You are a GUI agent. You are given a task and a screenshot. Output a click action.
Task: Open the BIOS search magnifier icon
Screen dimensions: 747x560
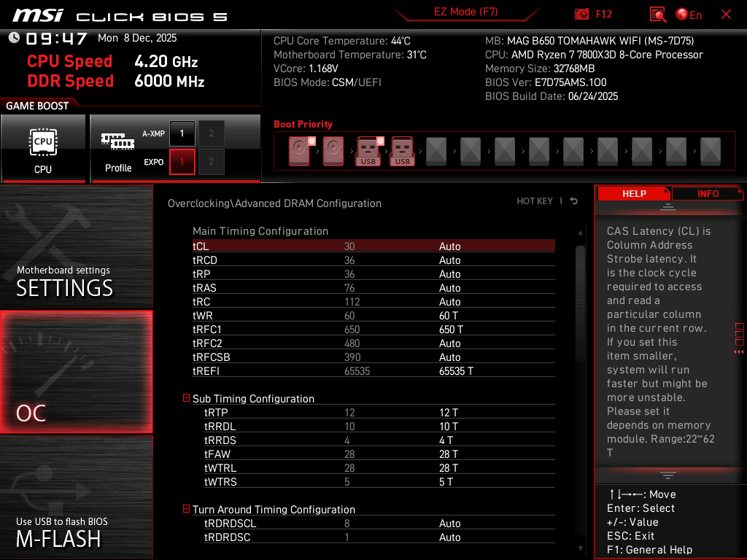(657, 15)
